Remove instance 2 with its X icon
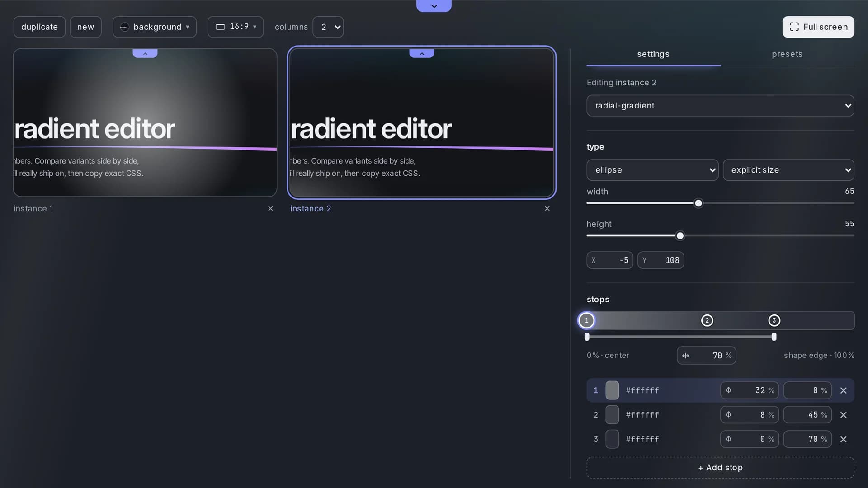This screenshot has height=488, width=868. point(547,208)
